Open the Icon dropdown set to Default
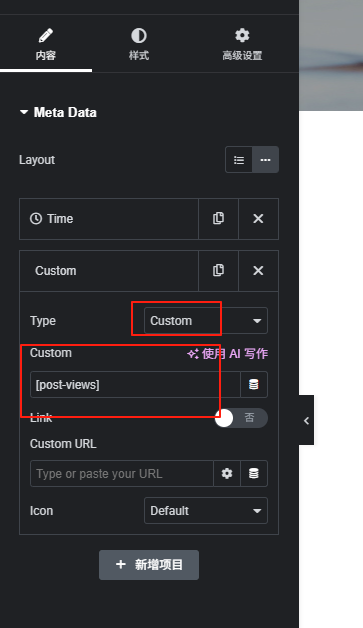Screen dimensions: 363x628 [x=206, y=511]
